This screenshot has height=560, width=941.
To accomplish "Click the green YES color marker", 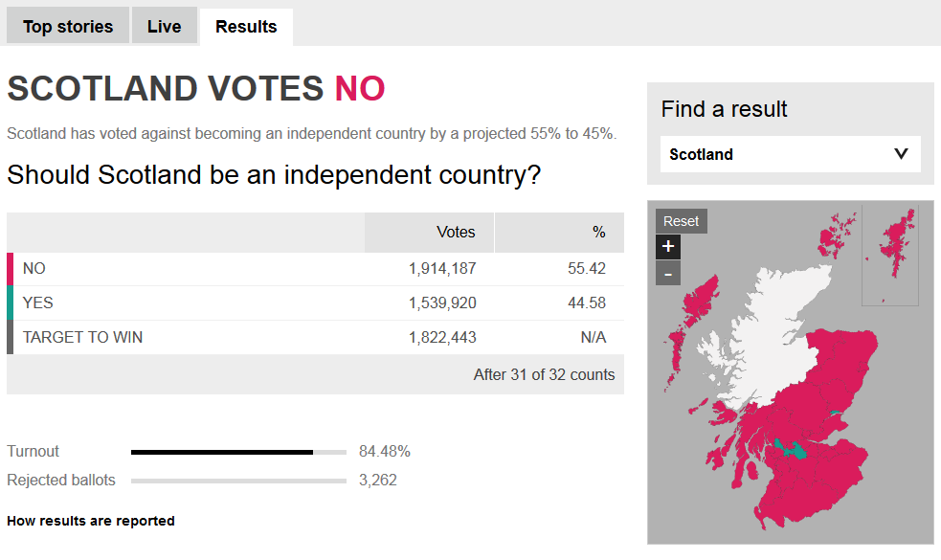I will 10,303.
